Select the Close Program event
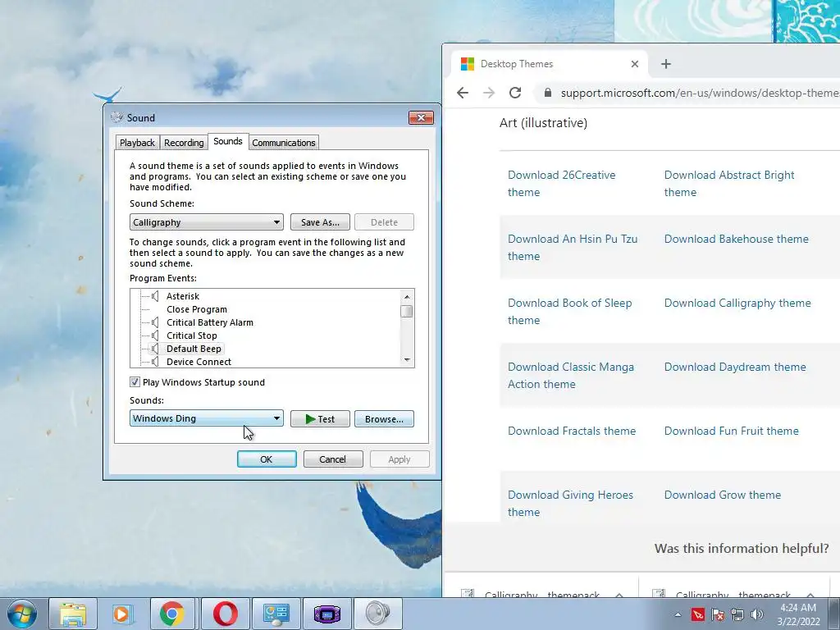This screenshot has width=840, height=630. (x=197, y=309)
